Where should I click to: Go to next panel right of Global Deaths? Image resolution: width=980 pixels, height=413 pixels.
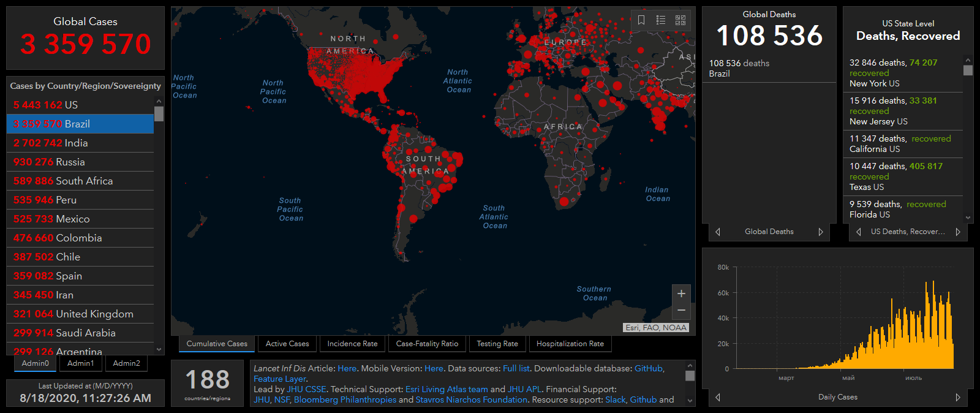pos(821,232)
